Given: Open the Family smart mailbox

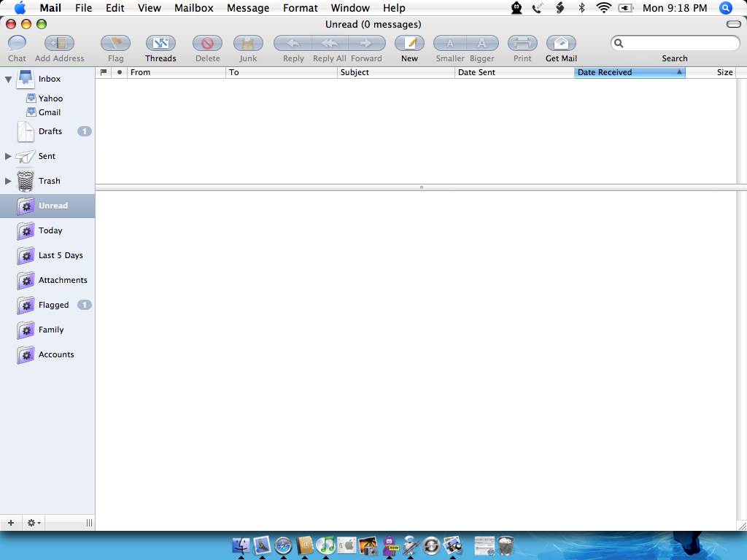Looking at the screenshot, I should click(x=50, y=330).
